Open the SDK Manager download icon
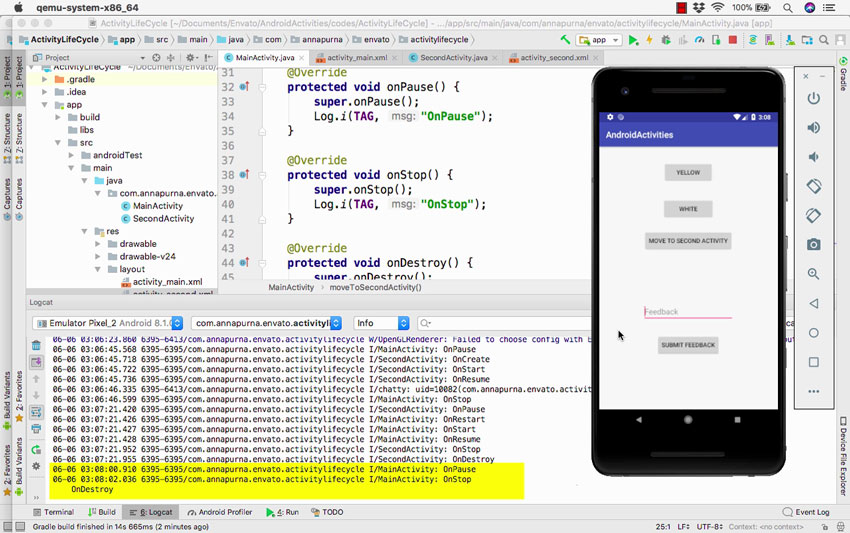850x533 pixels. [x=790, y=40]
